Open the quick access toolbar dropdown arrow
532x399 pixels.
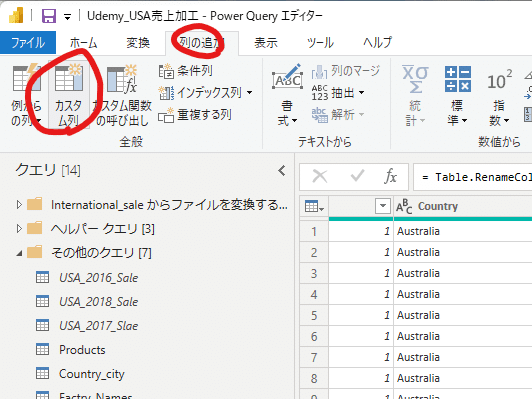[68, 17]
